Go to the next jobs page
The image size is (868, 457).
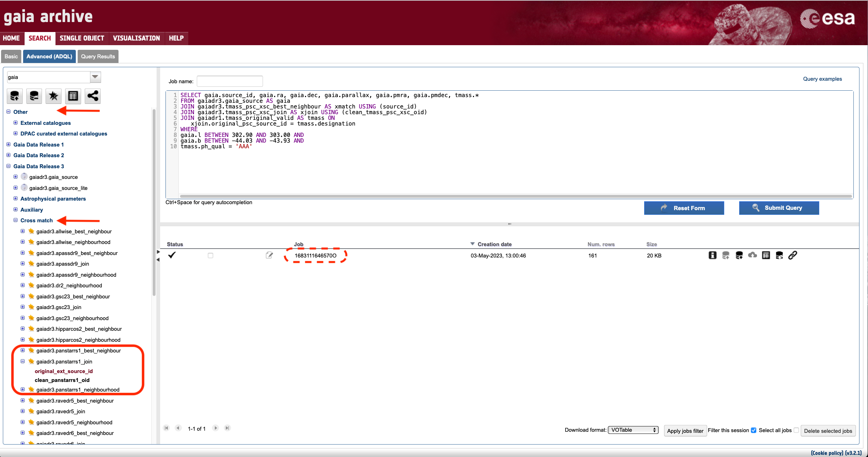[x=215, y=428]
